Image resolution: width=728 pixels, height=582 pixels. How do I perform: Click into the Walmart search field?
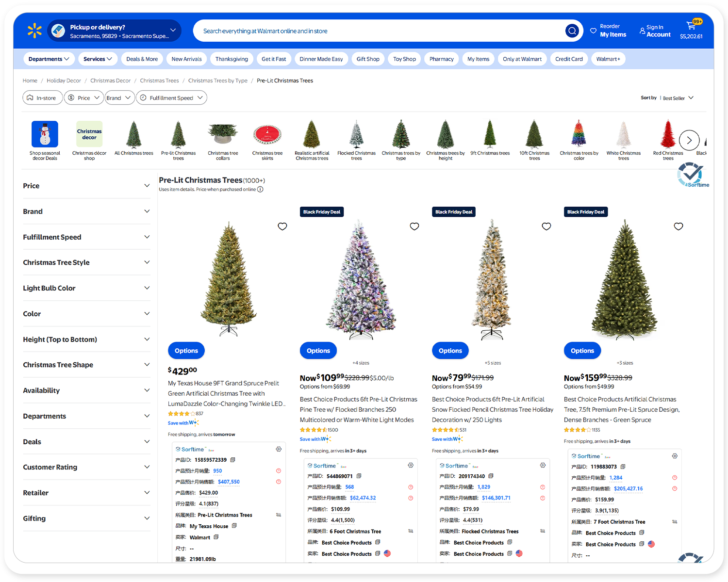point(379,31)
